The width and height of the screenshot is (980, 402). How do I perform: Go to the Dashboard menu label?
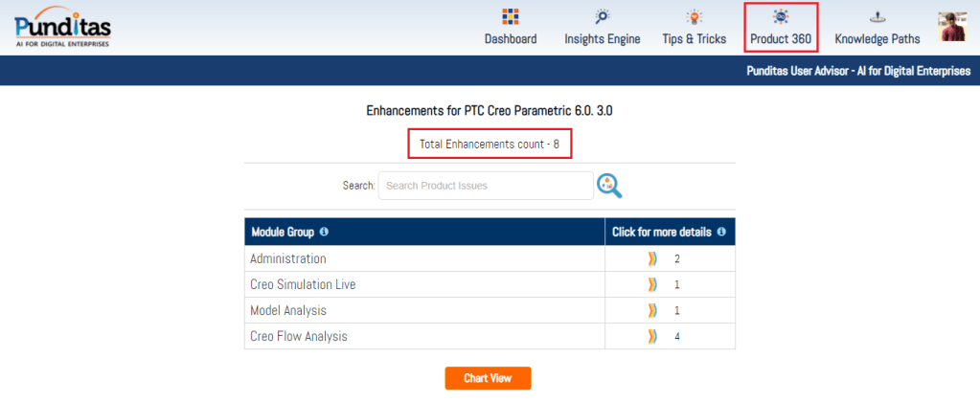pos(510,39)
